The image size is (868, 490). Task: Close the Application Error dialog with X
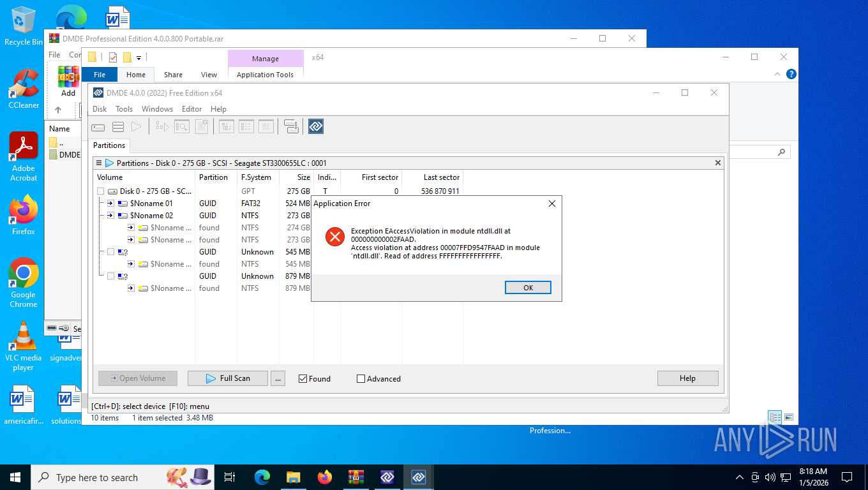[x=552, y=204]
